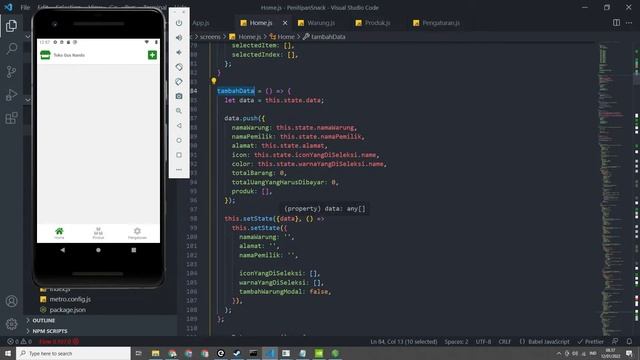The width and height of the screenshot is (640, 360).
Task: Open the File menu
Action: [x=25, y=7]
